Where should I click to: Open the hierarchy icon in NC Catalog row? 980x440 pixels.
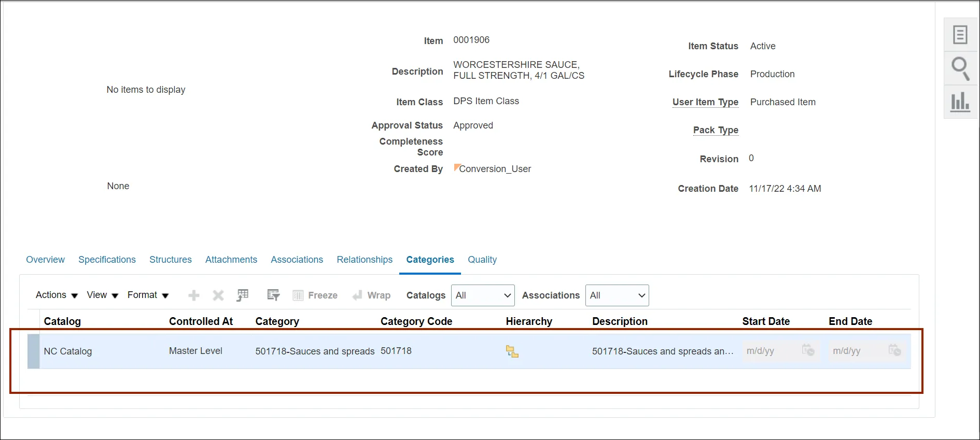point(512,352)
